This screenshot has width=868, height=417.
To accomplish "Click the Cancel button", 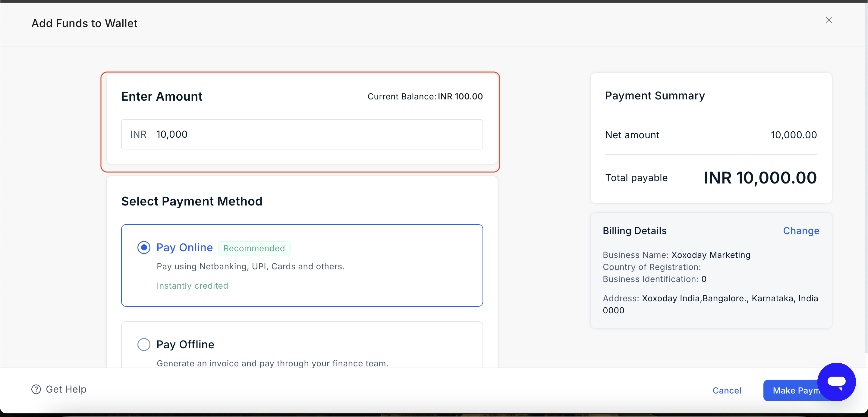I will coord(727,390).
